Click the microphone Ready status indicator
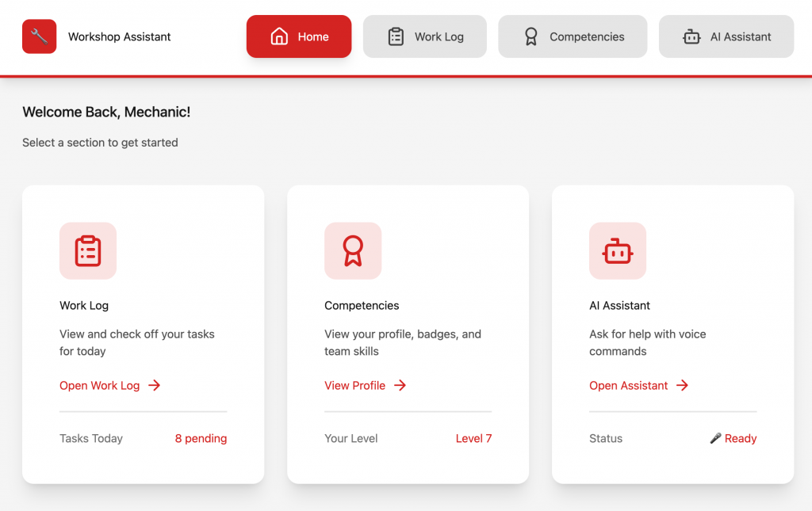This screenshot has height=511, width=812. [x=733, y=439]
